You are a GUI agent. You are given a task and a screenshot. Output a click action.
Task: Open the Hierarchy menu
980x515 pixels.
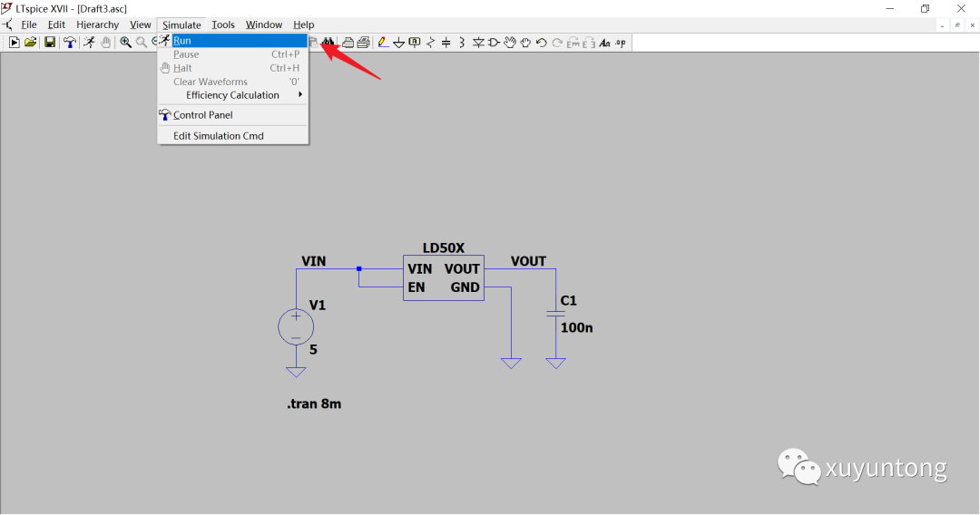[x=97, y=24]
